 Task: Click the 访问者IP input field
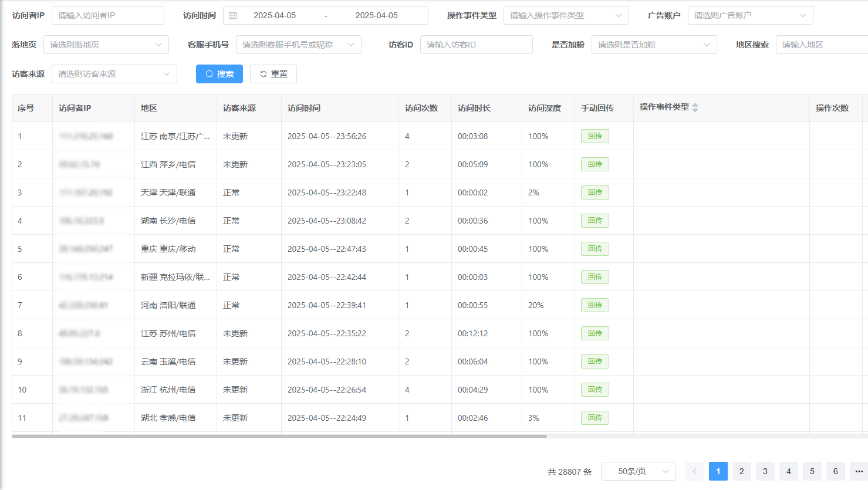coord(108,15)
